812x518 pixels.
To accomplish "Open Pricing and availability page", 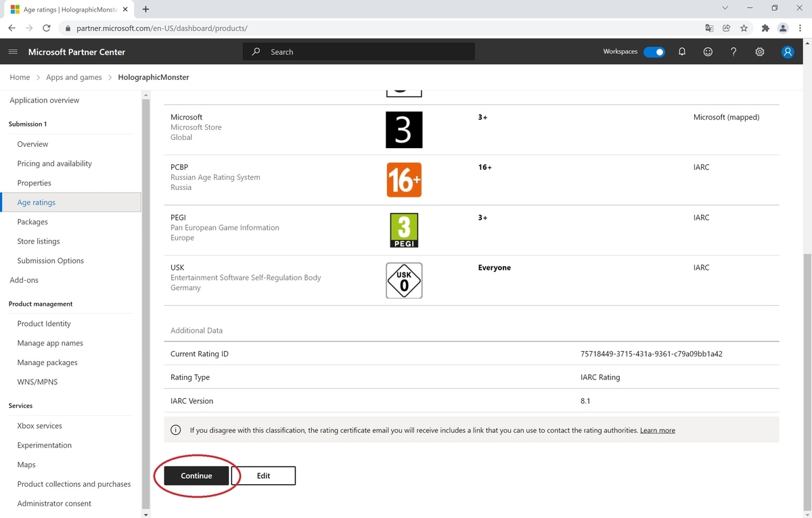I will pyautogui.click(x=55, y=164).
